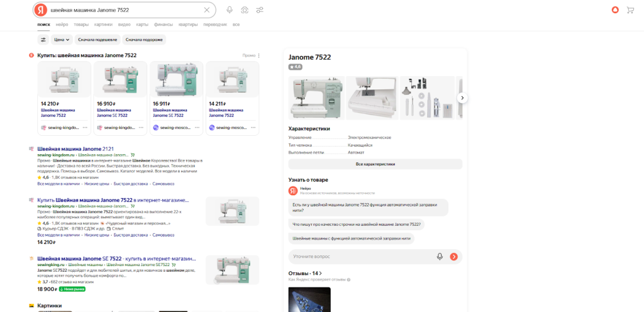Open review photo thumbnail under Отзывы
Image resolution: width=644 pixels, height=312 pixels.
[x=309, y=299]
